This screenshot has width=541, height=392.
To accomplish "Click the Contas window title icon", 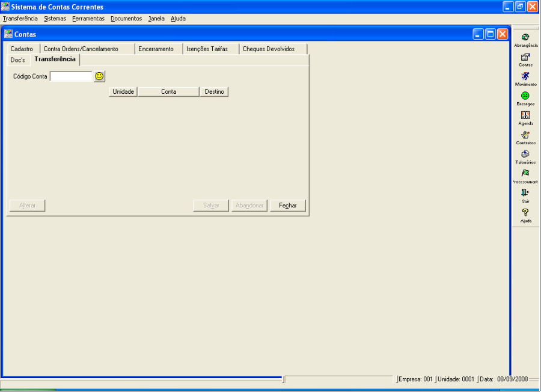I will 8,34.
